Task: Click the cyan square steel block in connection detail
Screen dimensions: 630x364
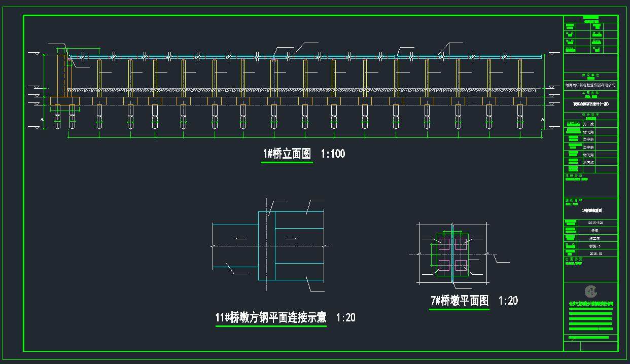Action: (266, 246)
